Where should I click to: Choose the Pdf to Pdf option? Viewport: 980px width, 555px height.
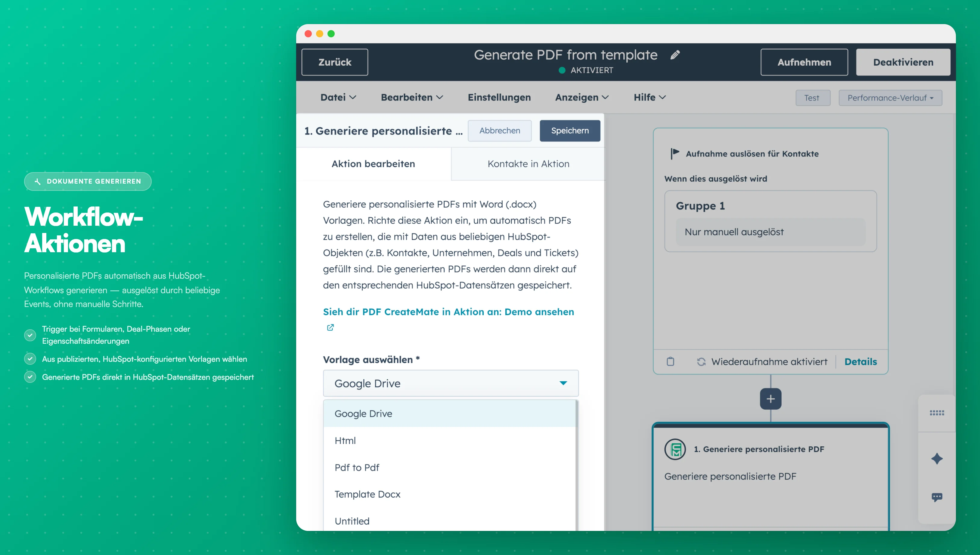(449, 467)
